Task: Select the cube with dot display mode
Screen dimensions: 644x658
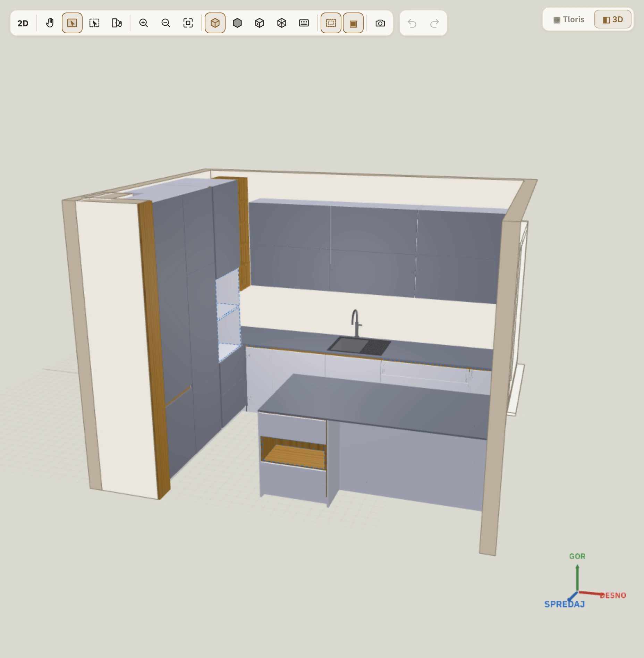Action: coord(260,23)
